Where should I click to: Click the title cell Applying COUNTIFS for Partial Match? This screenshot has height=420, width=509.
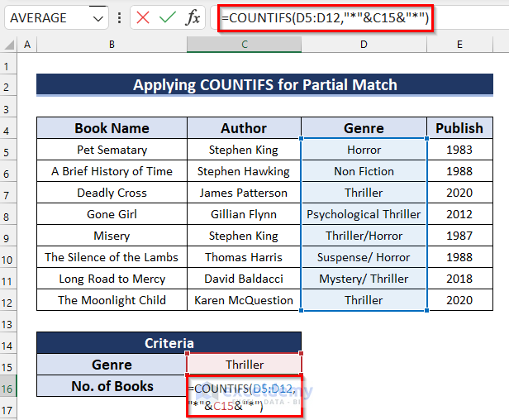click(264, 84)
